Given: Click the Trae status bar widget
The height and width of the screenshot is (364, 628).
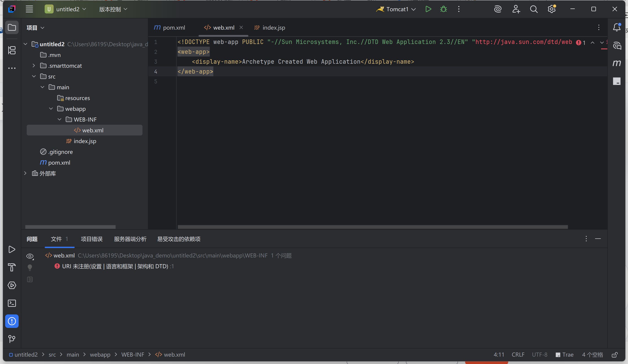Looking at the screenshot, I should click(x=565, y=355).
